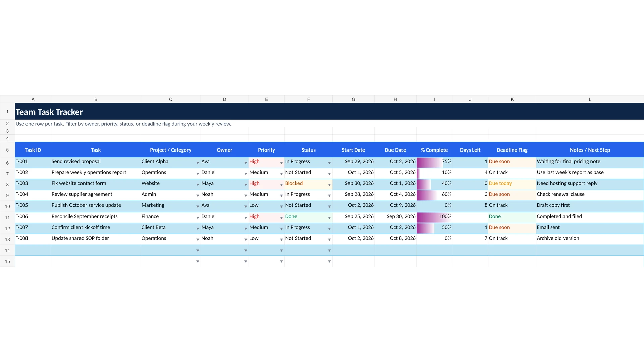Select cell T-004
Image resolution: width=644 pixels, height=362 pixels.
[33, 195]
